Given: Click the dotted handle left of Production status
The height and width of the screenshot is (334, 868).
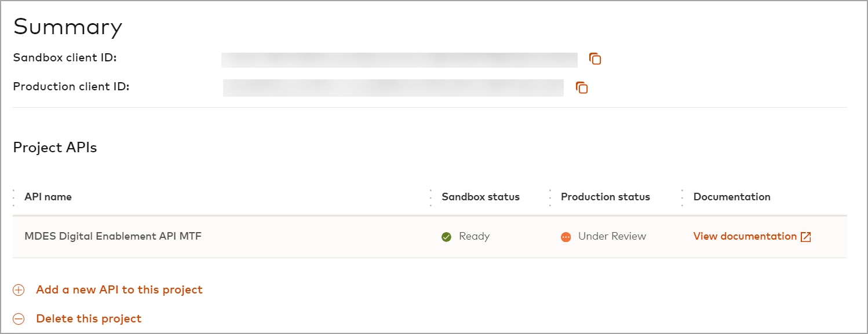Looking at the screenshot, I should pyautogui.click(x=550, y=197).
